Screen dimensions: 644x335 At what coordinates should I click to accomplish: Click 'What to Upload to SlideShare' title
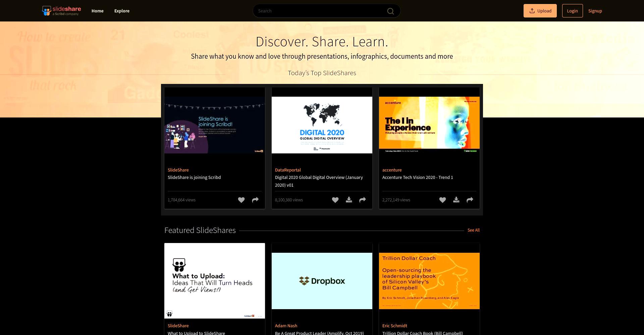(x=196, y=333)
